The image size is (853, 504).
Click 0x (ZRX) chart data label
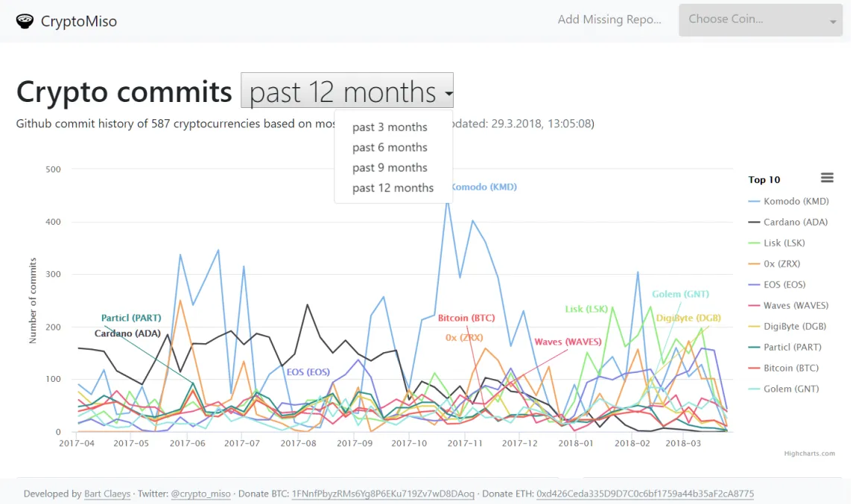tap(464, 337)
